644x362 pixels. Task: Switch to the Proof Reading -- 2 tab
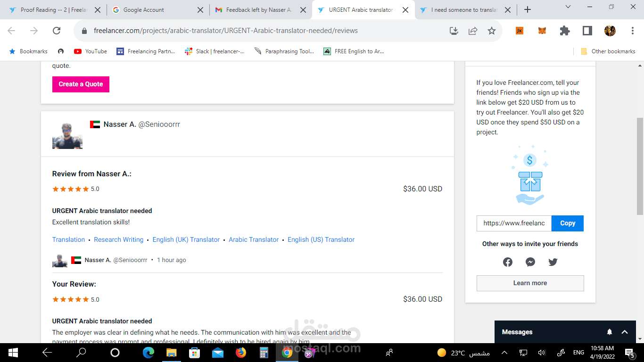tap(54, 9)
